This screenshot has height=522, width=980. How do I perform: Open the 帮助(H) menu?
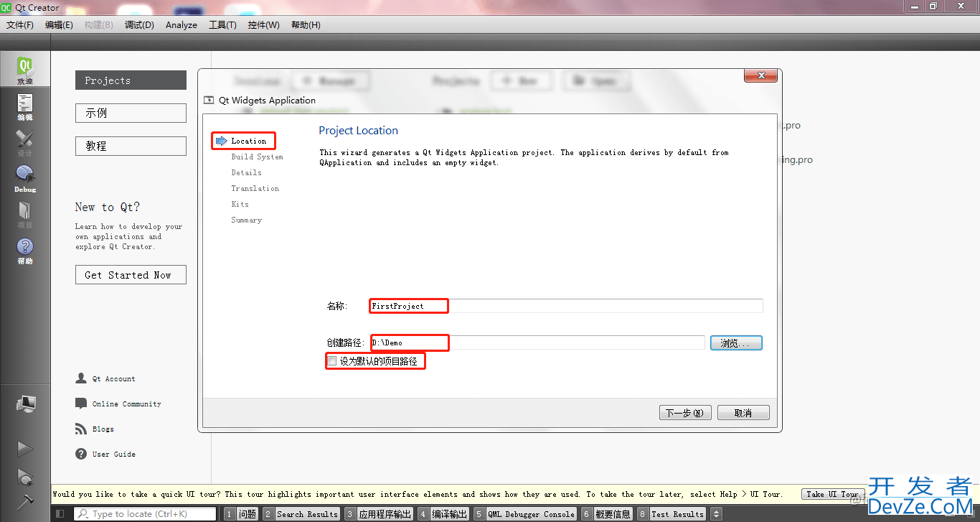pyautogui.click(x=306, y=24)
